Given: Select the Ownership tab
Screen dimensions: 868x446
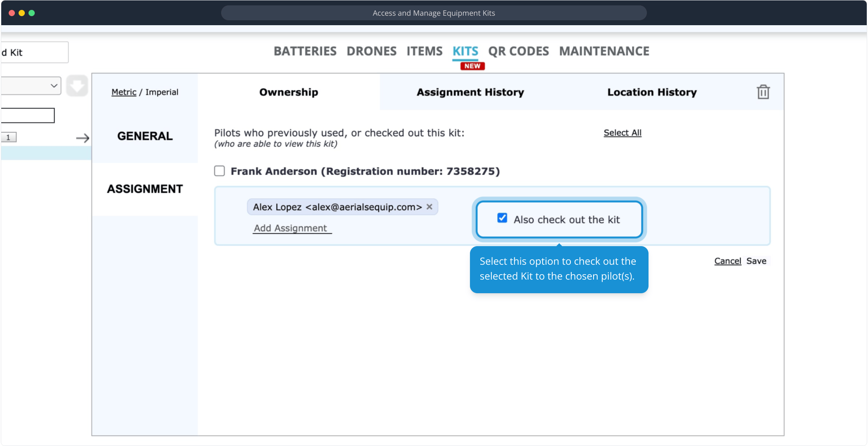Looking at the screenshot, I should click(289, 92).
